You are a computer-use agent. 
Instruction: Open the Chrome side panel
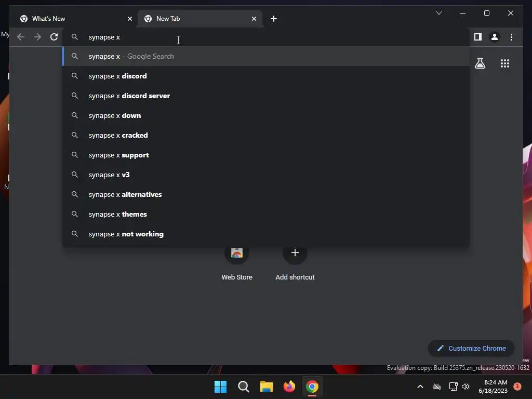pyautogui.click(x=478, y=37)
